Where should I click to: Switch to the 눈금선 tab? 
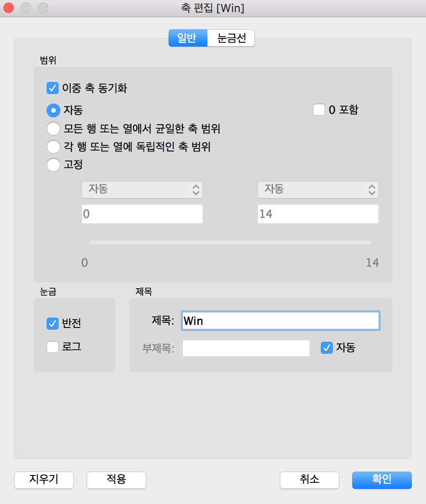[x=231, y=38]
